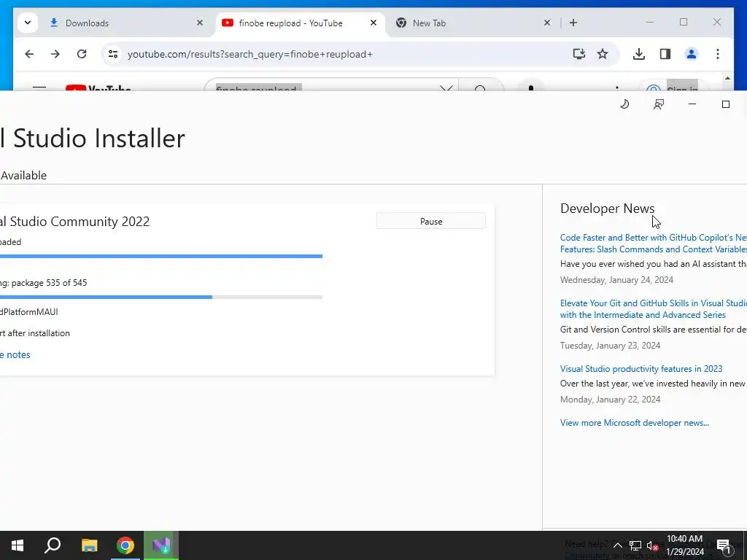747x560 pixels.
Task: Open Chrome downloads toolbar icon
Action: coord(639,54)
